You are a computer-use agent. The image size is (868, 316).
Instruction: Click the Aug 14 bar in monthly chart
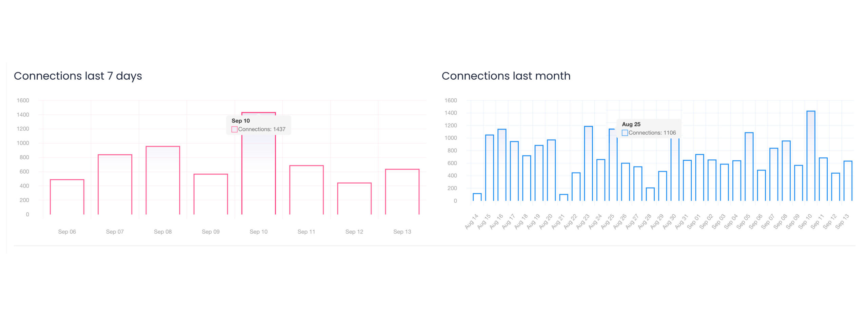click(477, 197)
